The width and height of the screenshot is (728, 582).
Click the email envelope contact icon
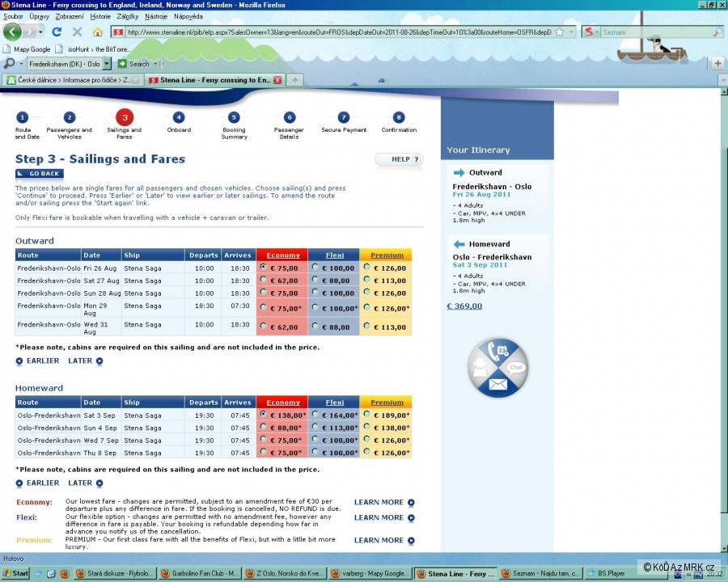497,385
